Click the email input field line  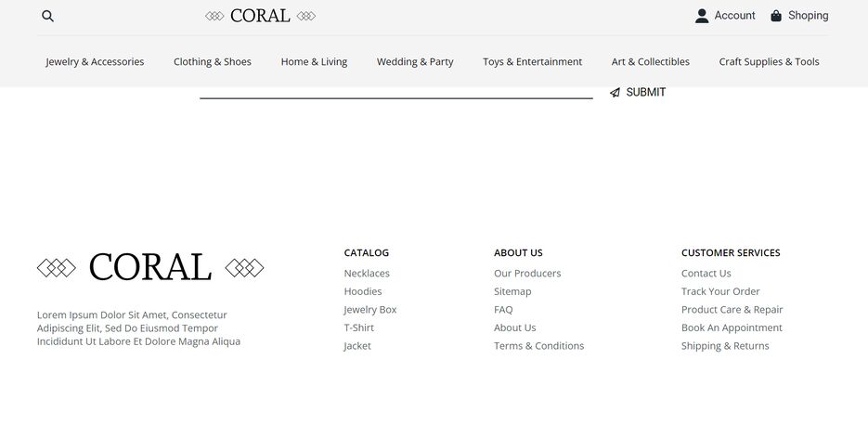pyautogui.click(x=396, y=93)
